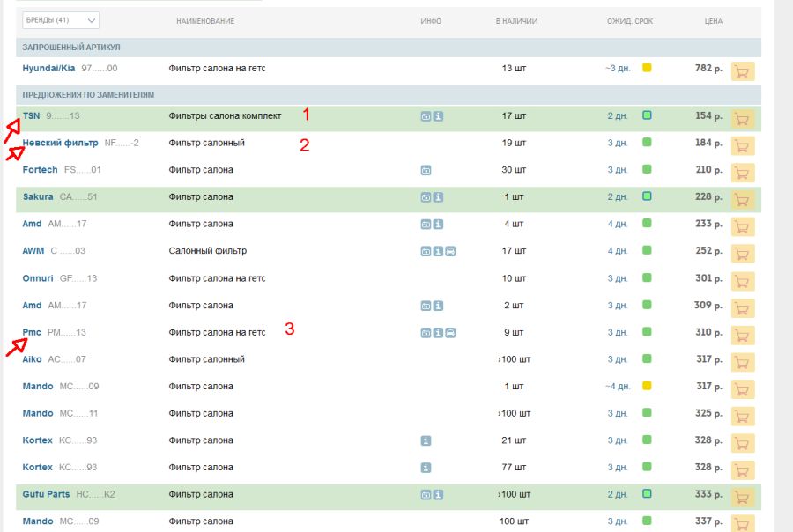Show info icon for Sakura filter

[x=438, y=197]
